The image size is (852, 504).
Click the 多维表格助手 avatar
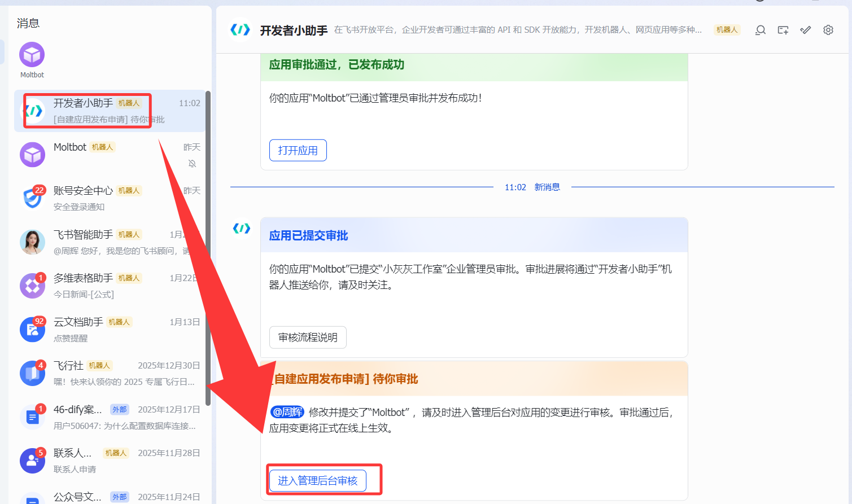click(32, 286)
